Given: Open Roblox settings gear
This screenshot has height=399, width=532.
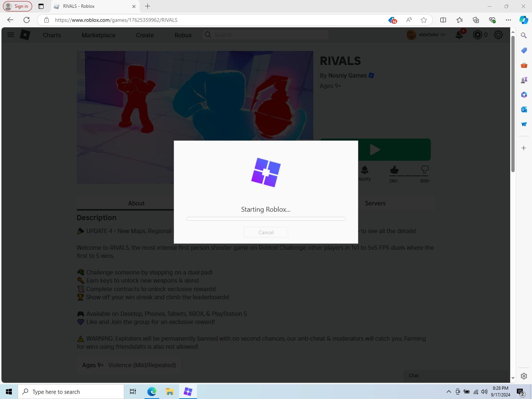Looking at the screenshot, I should 498,35.
